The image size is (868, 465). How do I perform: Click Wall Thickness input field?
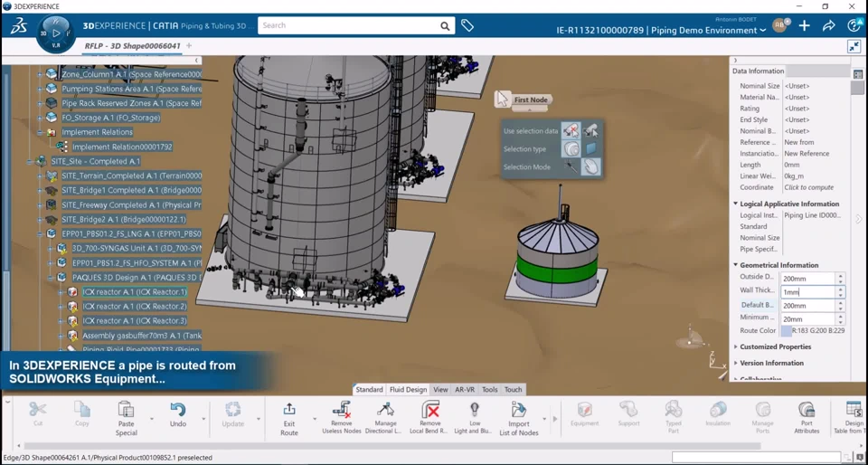(x=807, y=292)
